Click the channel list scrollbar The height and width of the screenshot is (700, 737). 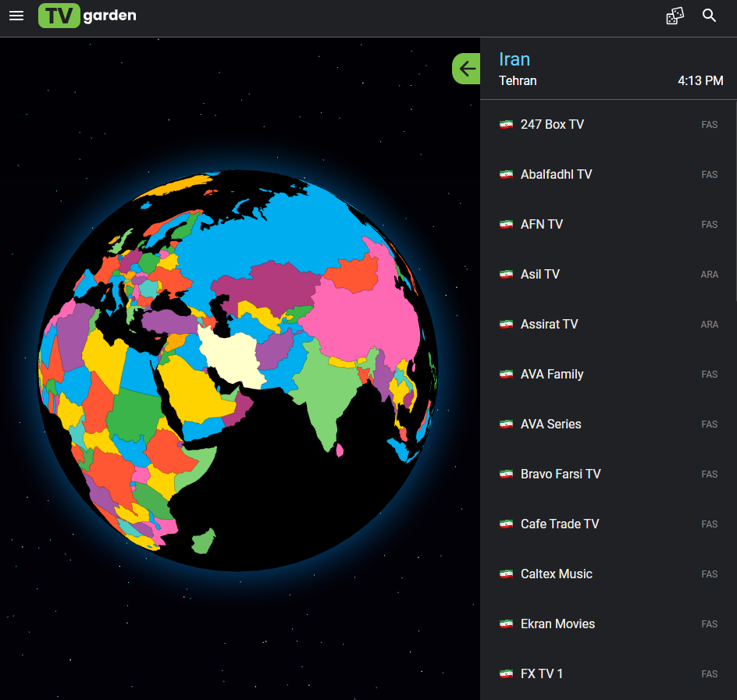[735, 200]
